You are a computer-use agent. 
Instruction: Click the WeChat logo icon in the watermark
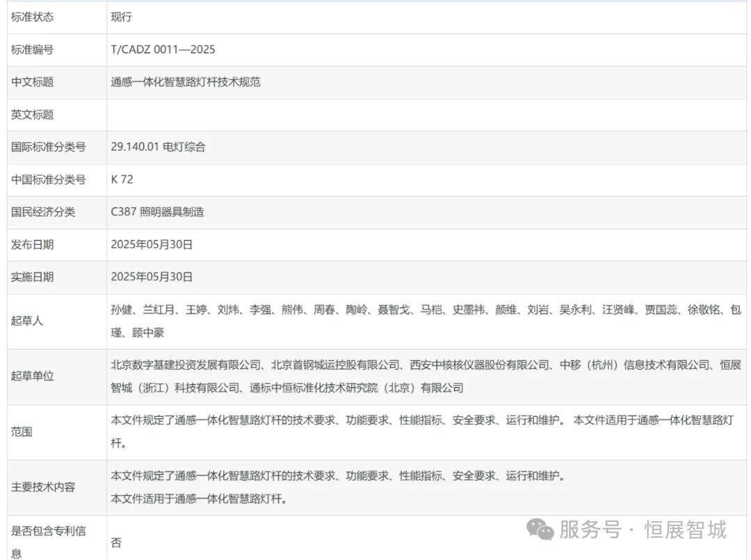click(x=540, y=530)
